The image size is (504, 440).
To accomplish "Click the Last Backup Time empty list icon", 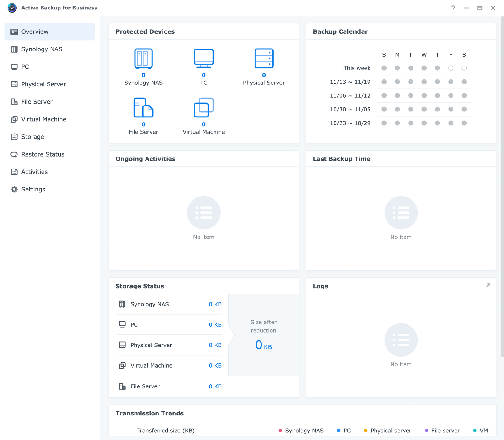I will [401, 213].
